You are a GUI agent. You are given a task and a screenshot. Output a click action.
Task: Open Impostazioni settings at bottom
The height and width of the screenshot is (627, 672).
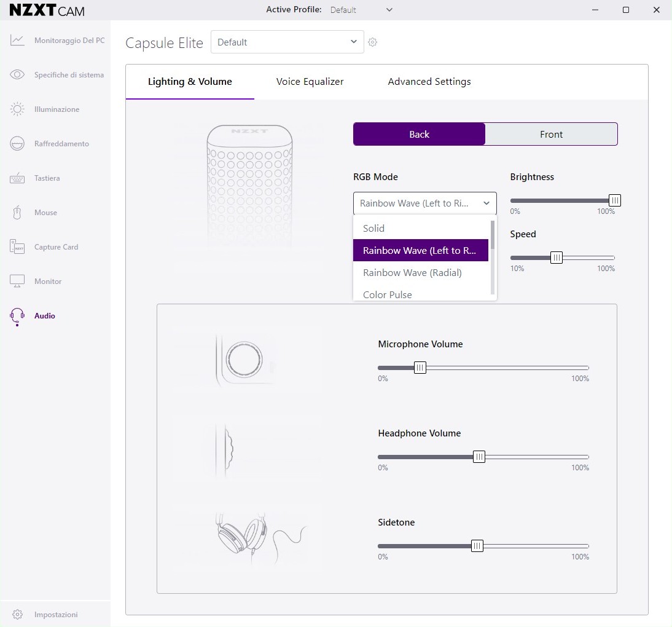(55, 615)
